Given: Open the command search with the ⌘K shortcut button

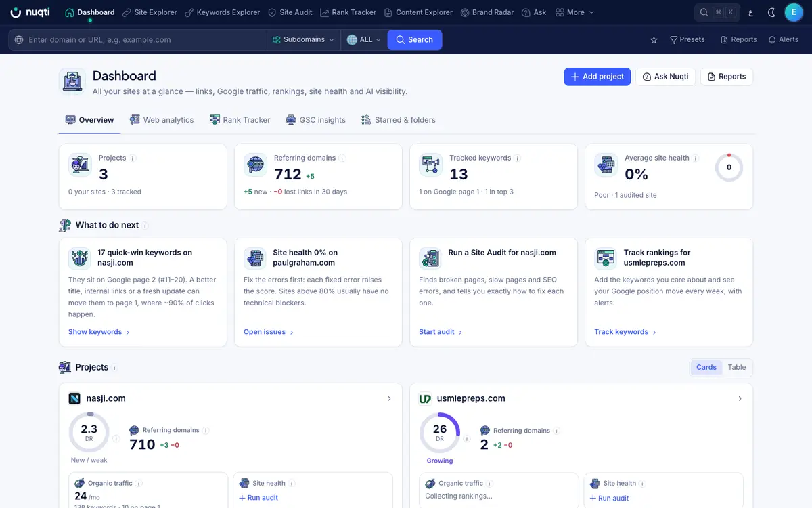Looking at the screenshot, I should [717, 12].
